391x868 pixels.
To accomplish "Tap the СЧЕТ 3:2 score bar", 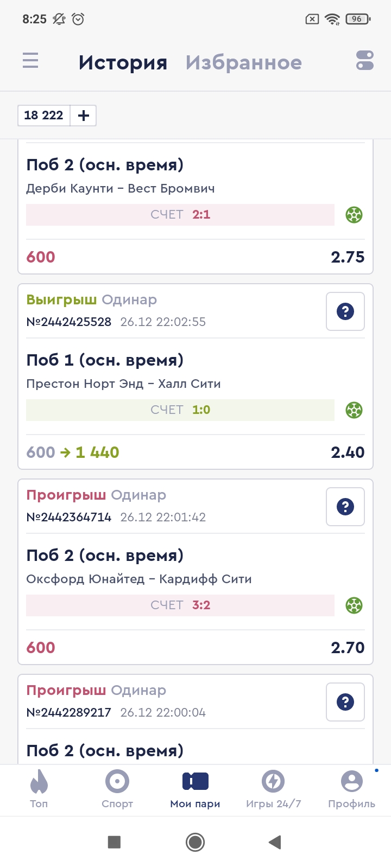I will tap(180, 605).
